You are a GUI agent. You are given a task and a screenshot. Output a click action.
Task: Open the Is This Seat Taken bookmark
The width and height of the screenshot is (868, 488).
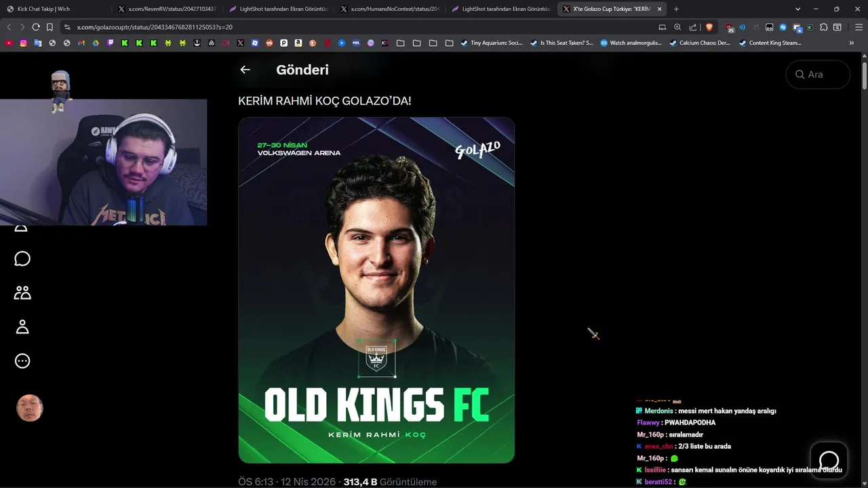point(561,43)
